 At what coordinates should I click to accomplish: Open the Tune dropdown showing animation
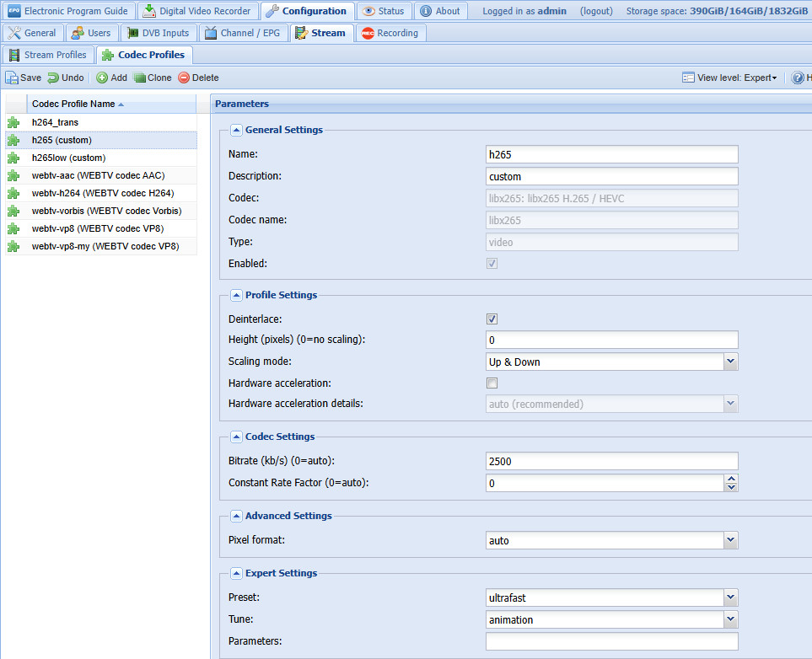click(730, 619)
